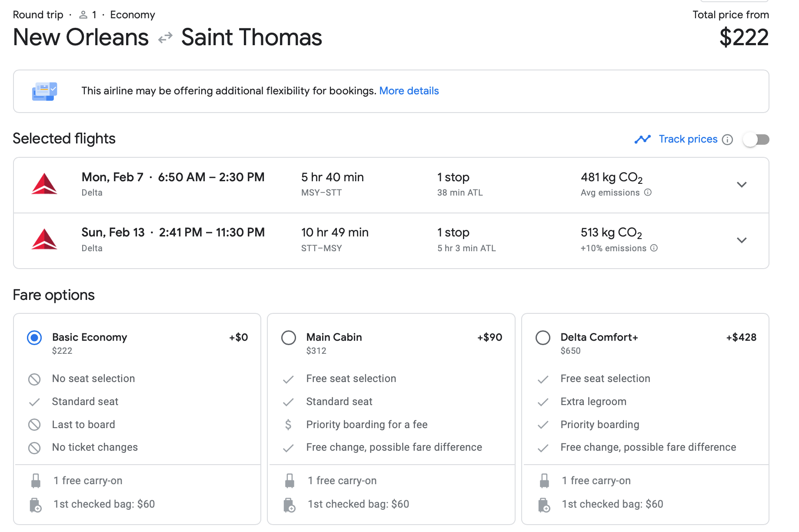Click the '+$428' Comfort+ price difference
The image size is (799, 532).
(741, 337)
